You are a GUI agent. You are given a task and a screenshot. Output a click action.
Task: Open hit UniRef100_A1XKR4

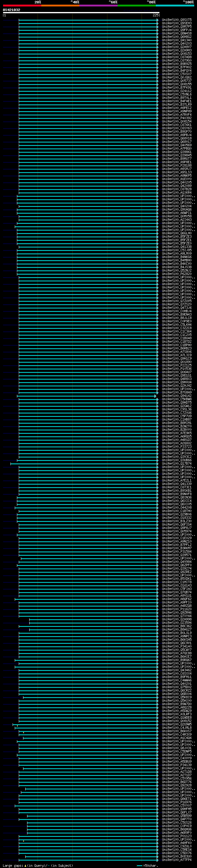[177, 193]
